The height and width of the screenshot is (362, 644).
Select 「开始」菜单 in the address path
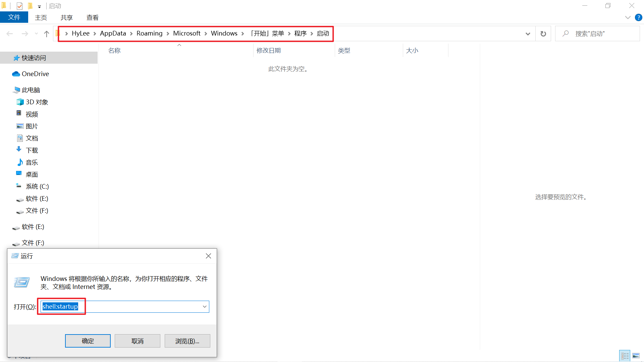[x=267, y=33]
